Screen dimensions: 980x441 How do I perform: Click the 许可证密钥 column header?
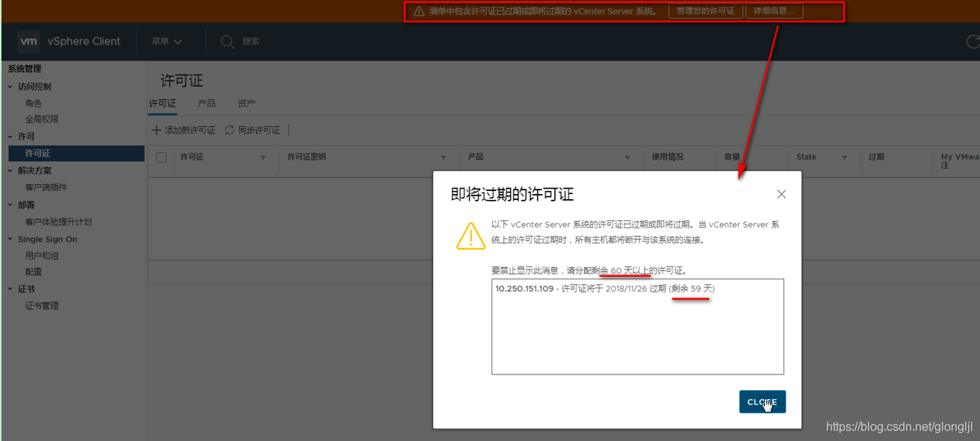click(307, 157)
